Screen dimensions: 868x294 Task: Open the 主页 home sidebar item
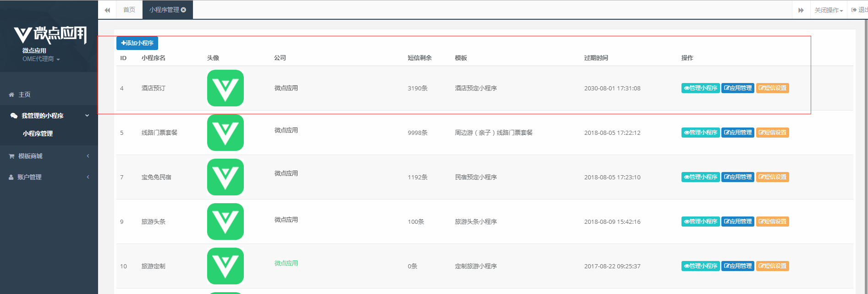click(24, 94)
